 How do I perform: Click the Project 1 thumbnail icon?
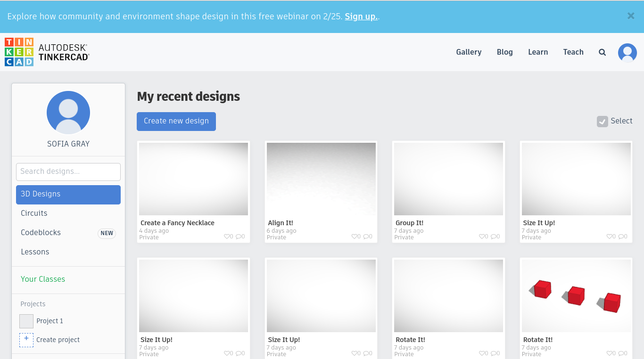coord(26,321)
